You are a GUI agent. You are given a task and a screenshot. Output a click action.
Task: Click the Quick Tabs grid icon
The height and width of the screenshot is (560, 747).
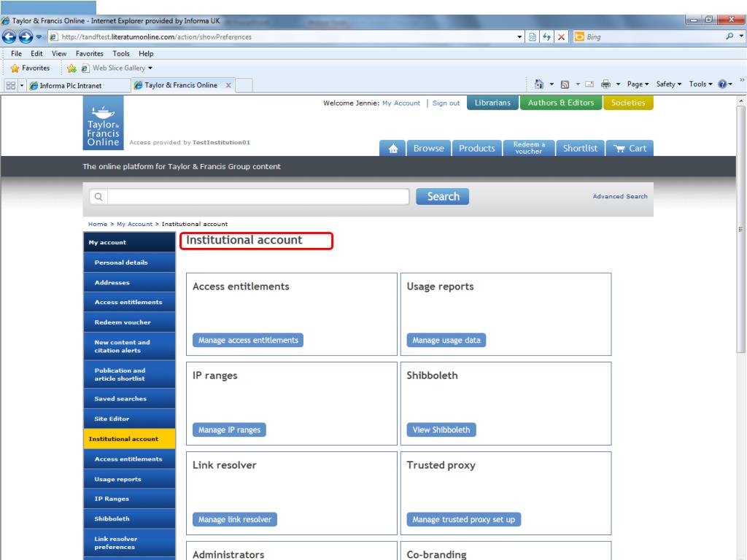tap(10, 85)
